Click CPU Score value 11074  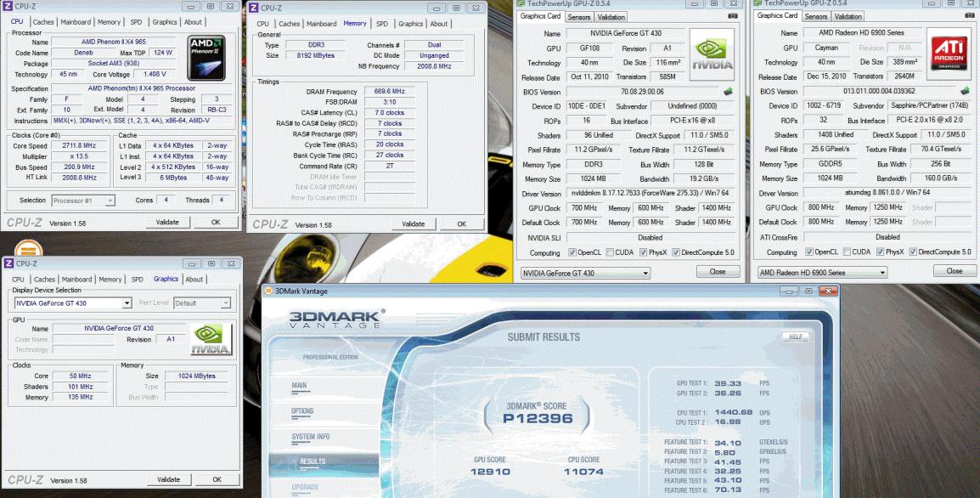(x=583, y=472)
